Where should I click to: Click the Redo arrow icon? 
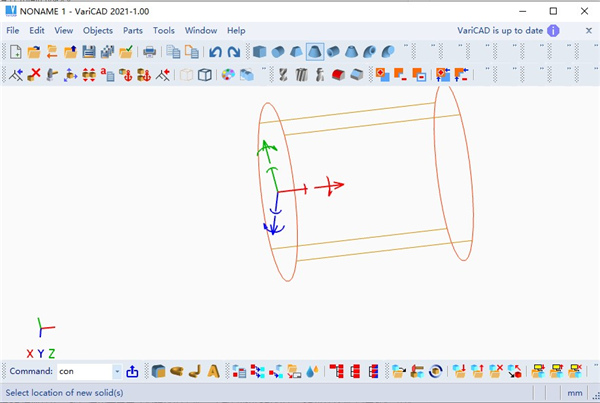pyautogui.click(x=233, y=52)
